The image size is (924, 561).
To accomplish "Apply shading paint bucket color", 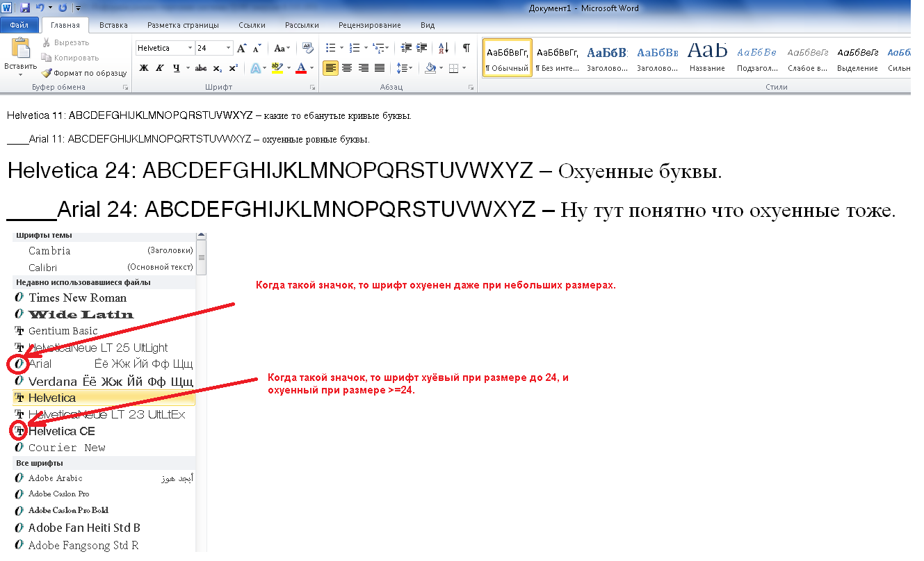I will point(430,68).
